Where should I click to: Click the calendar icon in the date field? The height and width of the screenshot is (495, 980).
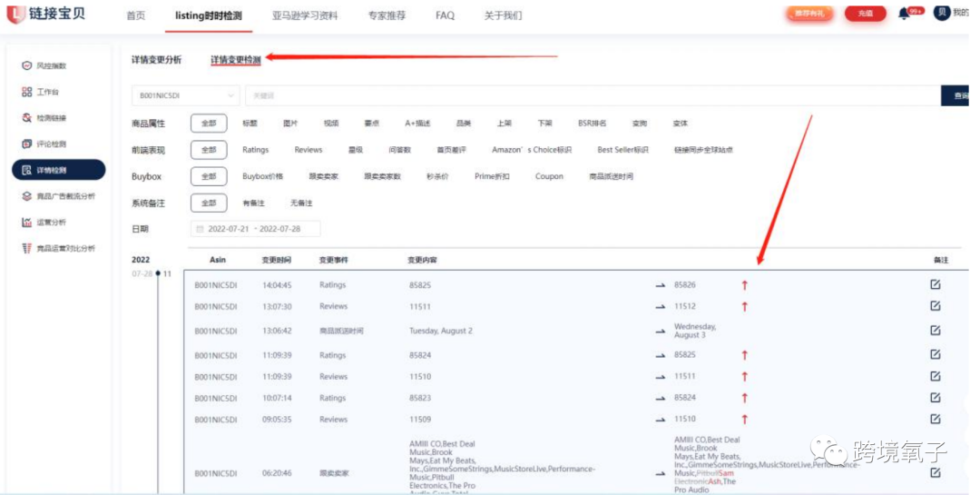[200, 229]
